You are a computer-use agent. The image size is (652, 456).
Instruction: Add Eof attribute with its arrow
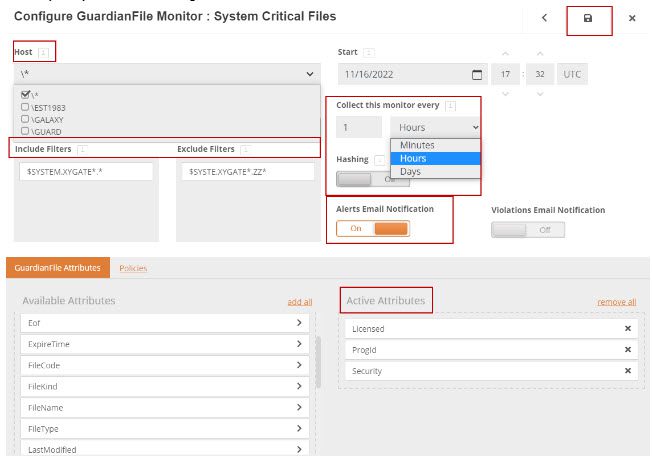point(299,323)
